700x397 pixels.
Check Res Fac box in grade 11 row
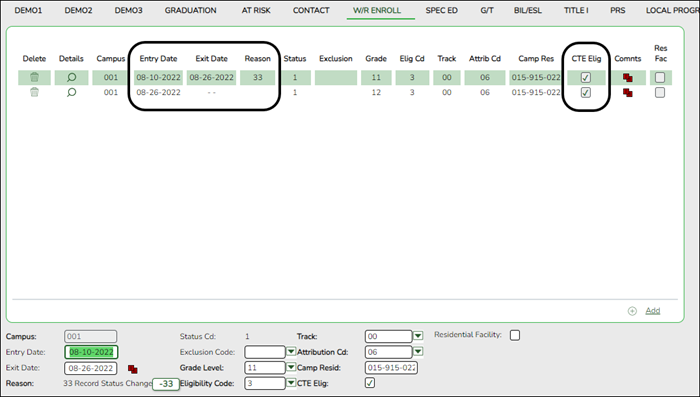point(660,78)
